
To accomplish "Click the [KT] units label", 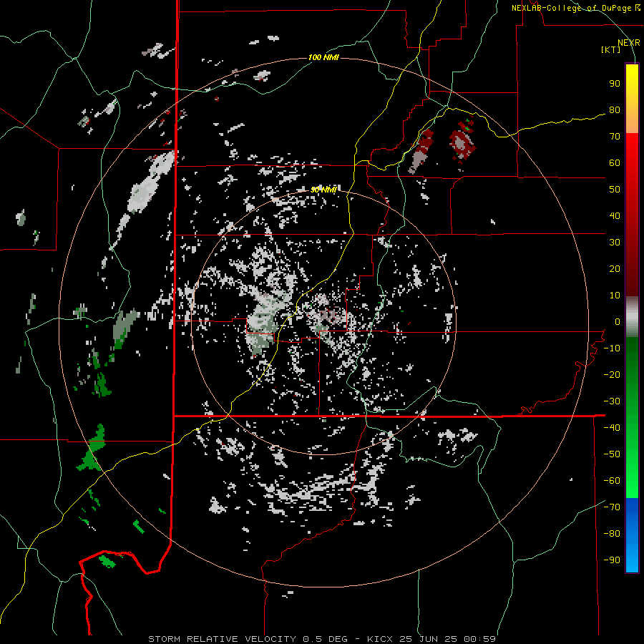I will [x=610, y=49].
